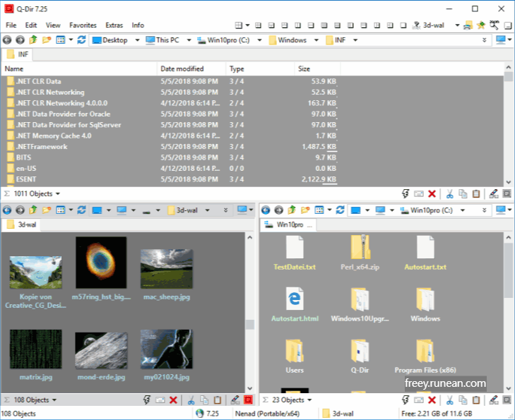Sort top panel by Name column
Screen dimensions: 515x420
(79, 69)
